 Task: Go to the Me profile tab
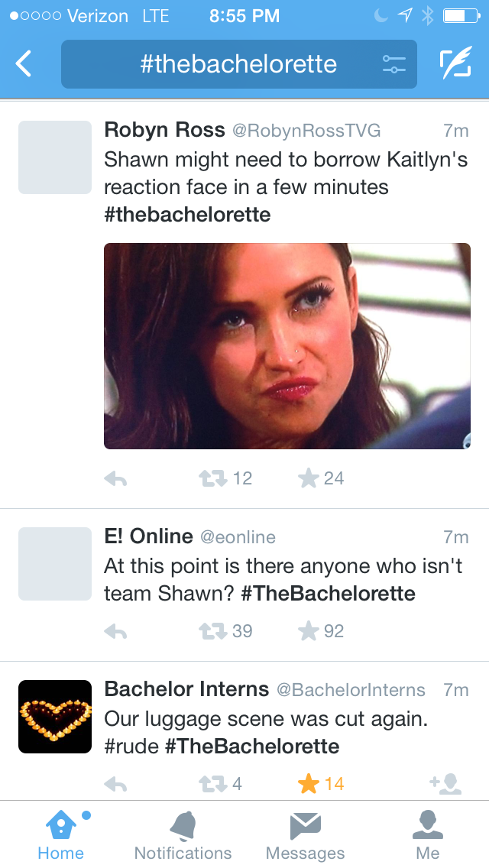[x=427, y=836]
